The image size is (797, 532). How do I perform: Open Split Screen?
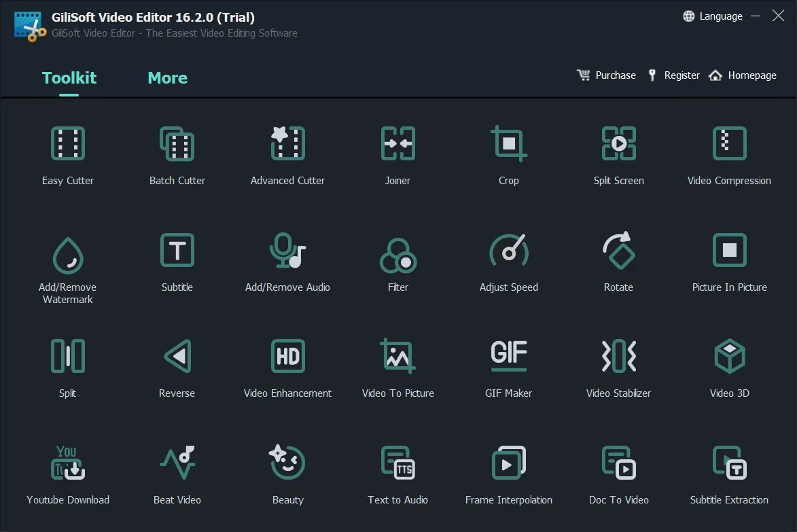point(618,153)
